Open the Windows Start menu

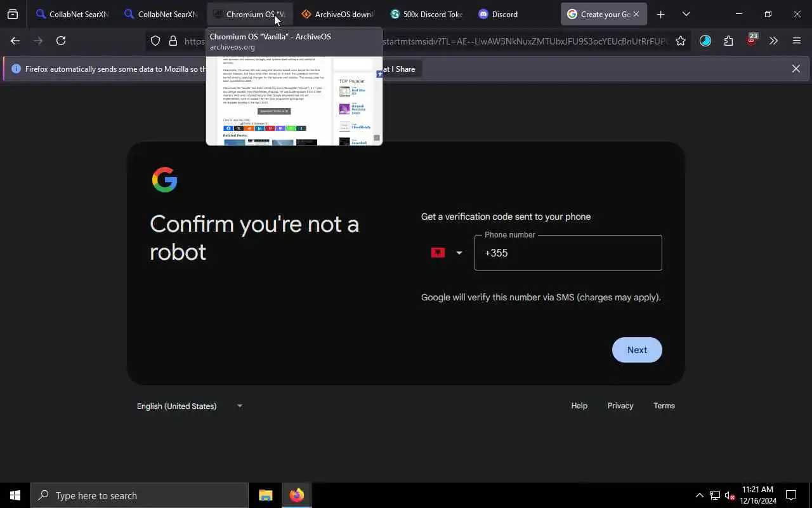(x=15, y=495)
